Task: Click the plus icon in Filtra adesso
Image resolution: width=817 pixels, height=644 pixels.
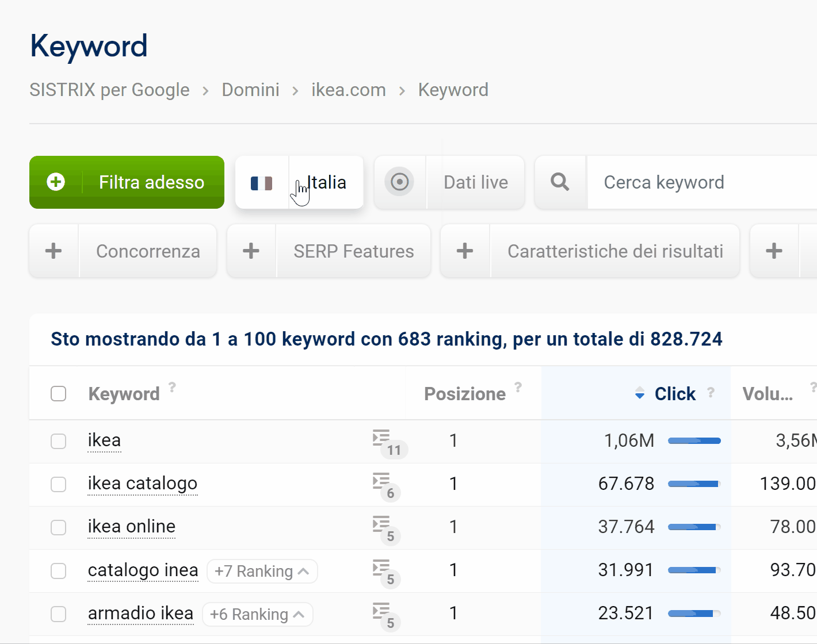Action: click(x=56, y=182)
